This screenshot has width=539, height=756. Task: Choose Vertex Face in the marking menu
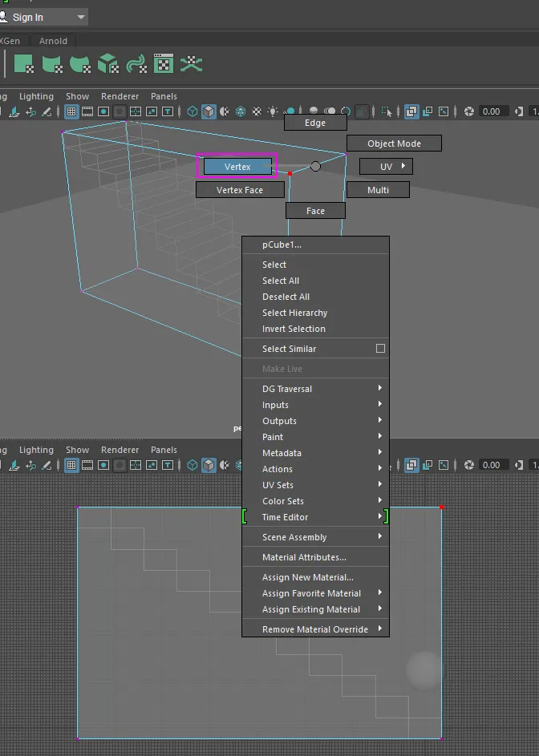[240, 190]
